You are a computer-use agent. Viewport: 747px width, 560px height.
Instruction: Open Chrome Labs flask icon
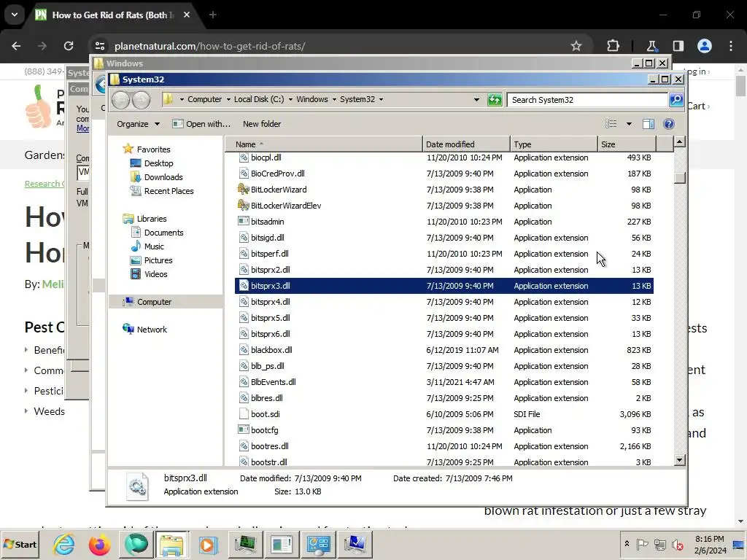pyautogui.click(x=651, y=46)
